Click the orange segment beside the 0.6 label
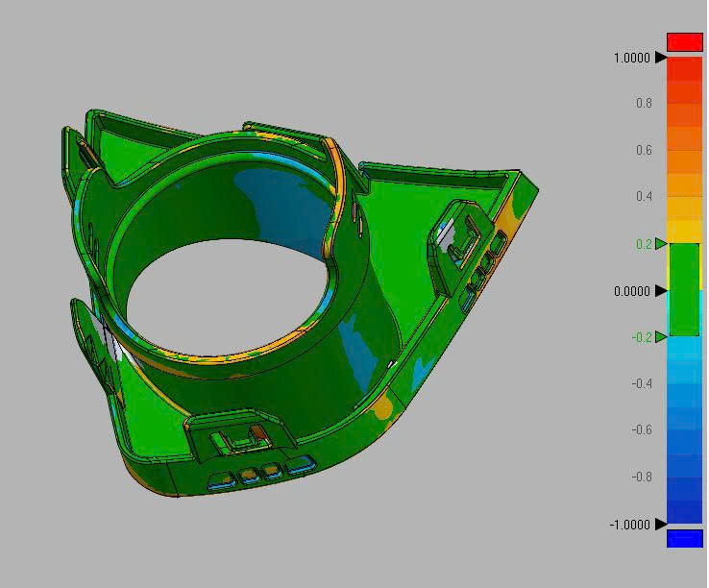709x588 pixels. tap(684, 151)
